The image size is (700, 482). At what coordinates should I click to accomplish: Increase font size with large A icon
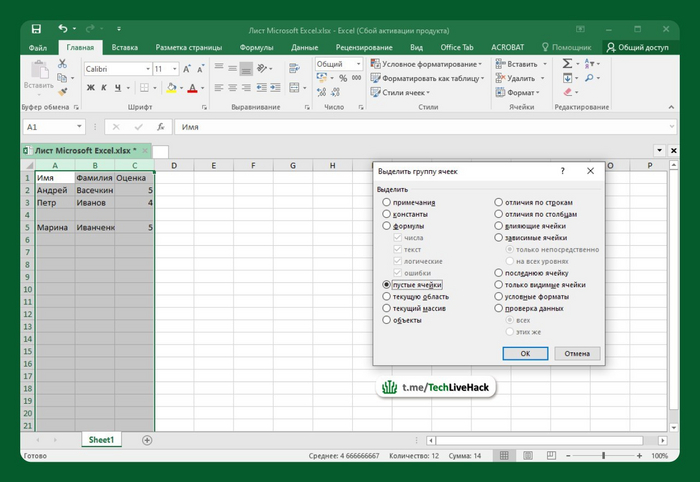[187, 69]
